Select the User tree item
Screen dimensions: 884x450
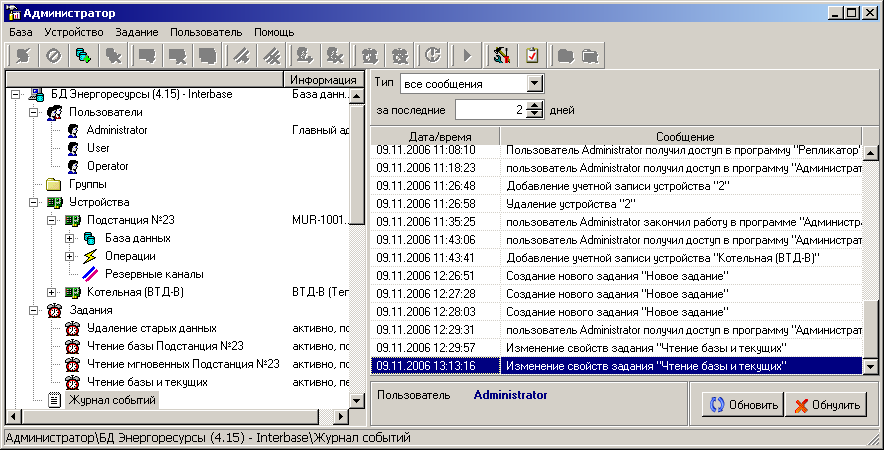tap(98, 148)
